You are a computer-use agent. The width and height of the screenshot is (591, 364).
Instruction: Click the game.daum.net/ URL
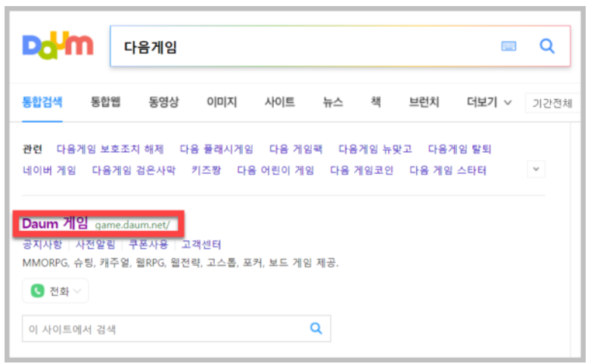(132, 225)
